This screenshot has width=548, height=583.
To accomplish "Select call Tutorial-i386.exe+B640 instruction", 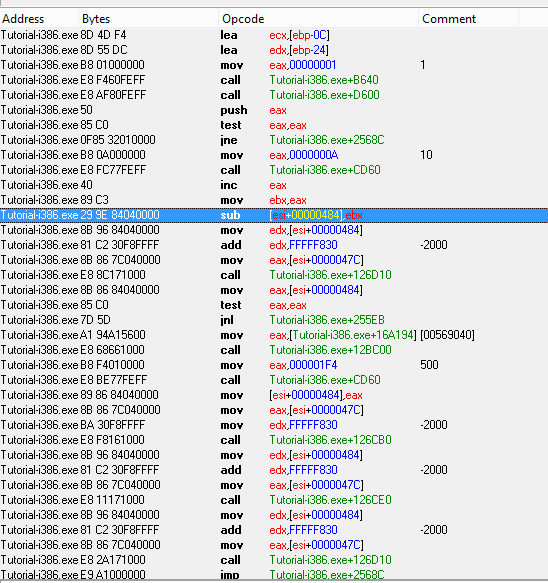I will tap(274, 80).
